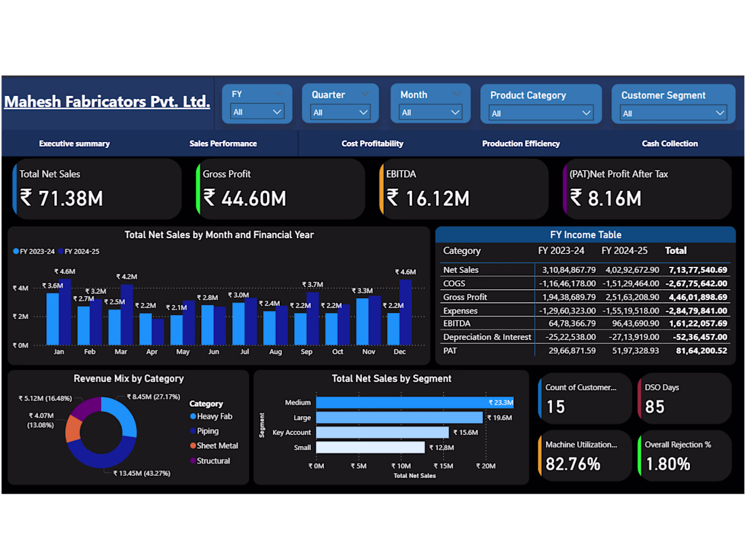The width and height of the screenshot is (747, 560).
Task: Open the Product Category dropdown
Action: point(541,113)
